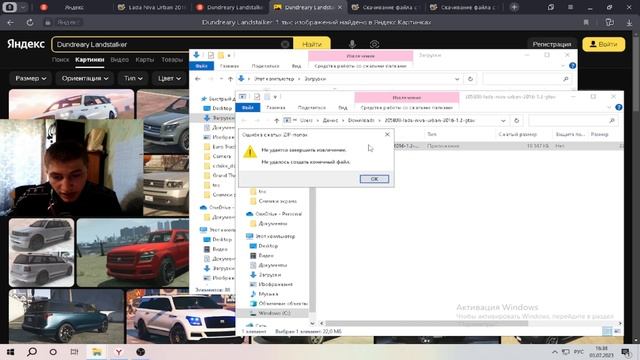Click the Yandex logo
640x360 pixels.
(x=26, y=44)
